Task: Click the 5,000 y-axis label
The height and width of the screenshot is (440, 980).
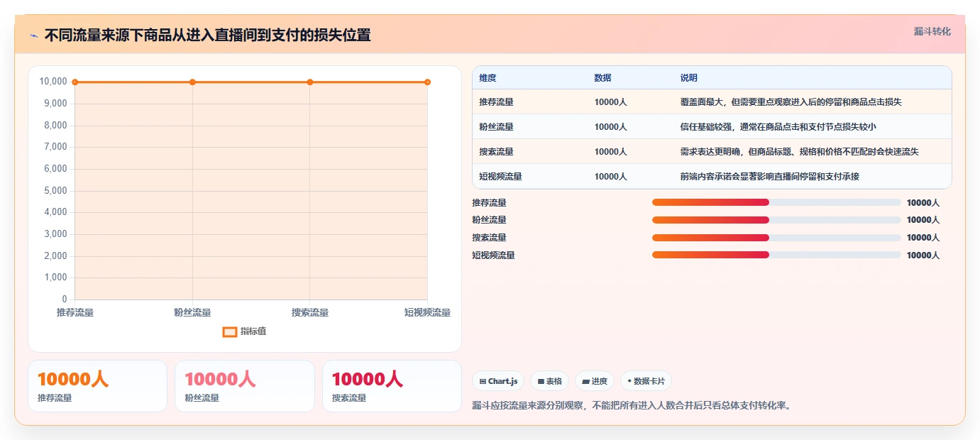Action: tap(55, 191)
